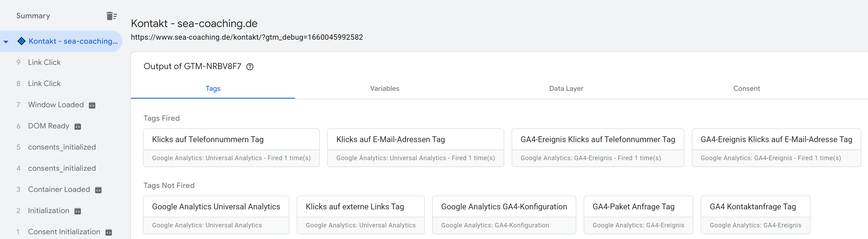Click the Tags Fired section label
This screenshot has width=868, height=239.
(162, 118)
